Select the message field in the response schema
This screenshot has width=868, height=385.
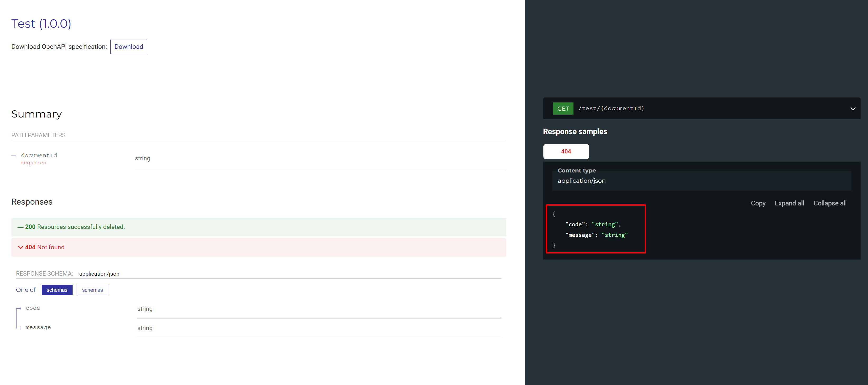pos(38,327)
